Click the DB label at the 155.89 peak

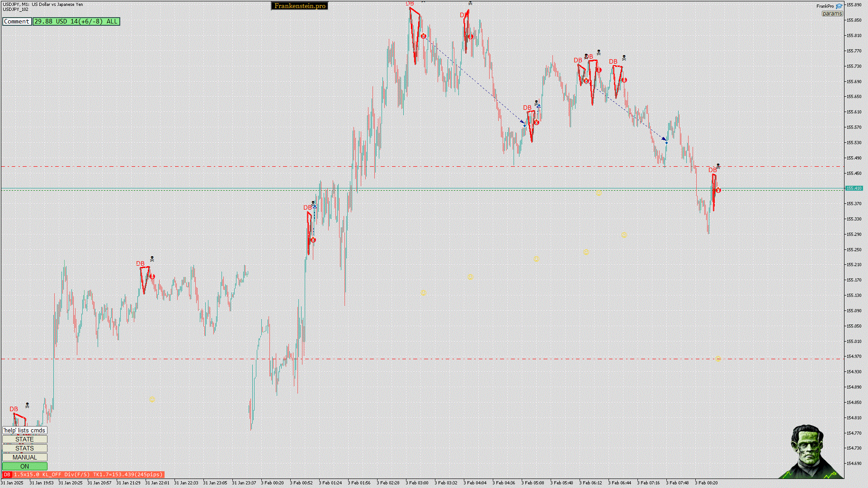pos(410,4)
